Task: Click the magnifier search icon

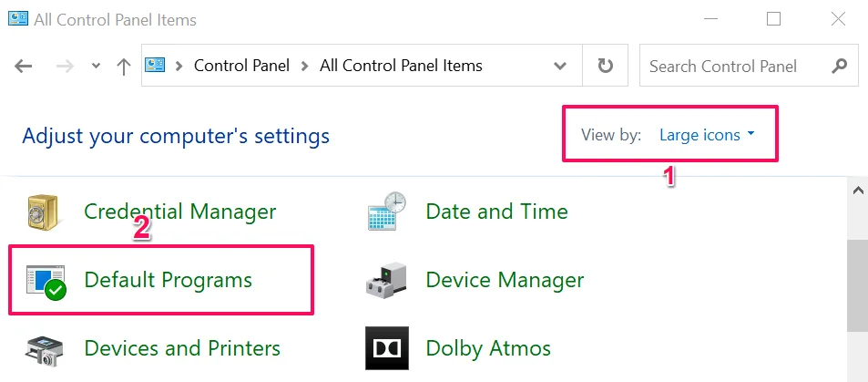Action: 839,66
